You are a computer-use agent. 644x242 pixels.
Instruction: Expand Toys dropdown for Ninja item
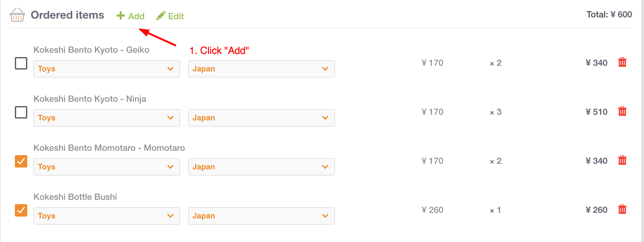coord(107,118)
